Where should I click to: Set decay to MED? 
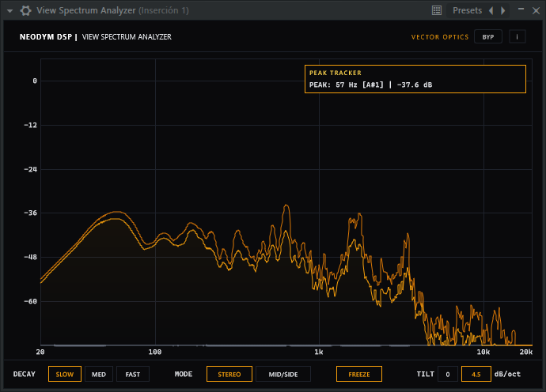click(99, 375)
